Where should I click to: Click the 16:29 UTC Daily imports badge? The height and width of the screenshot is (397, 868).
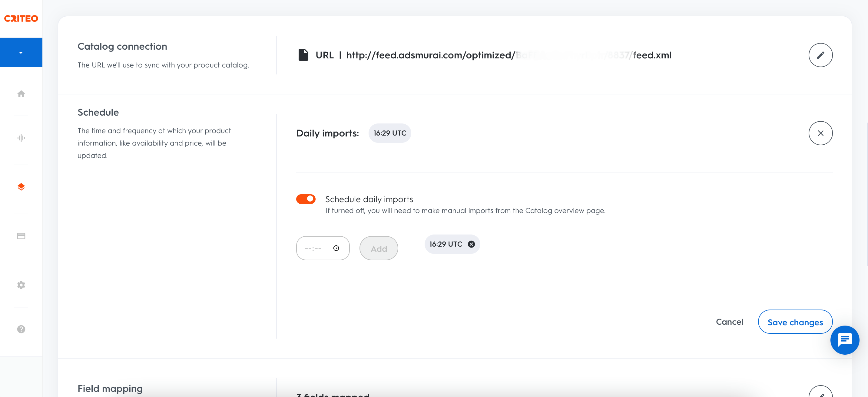pyautogui.click(x=389, y=133)
